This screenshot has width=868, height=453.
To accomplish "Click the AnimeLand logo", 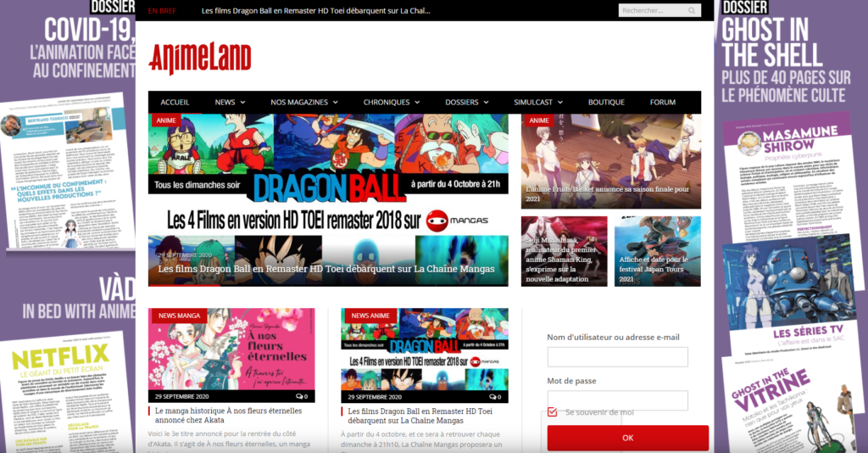I will coord(200,59).
